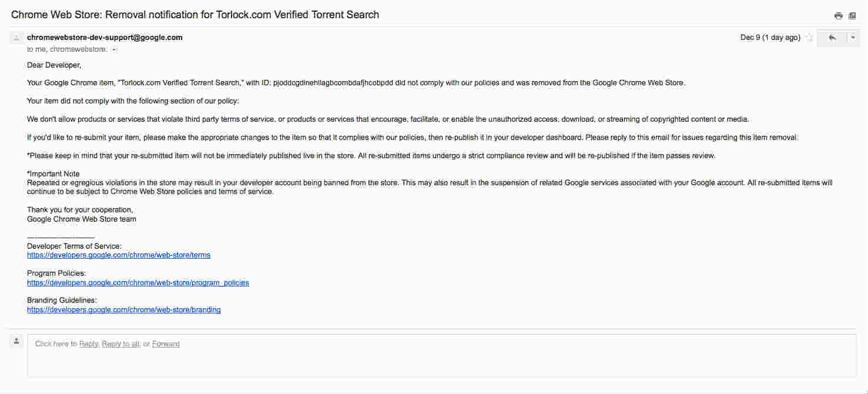Click the email subject line 'Removal notification'

[x=195, y=15]
